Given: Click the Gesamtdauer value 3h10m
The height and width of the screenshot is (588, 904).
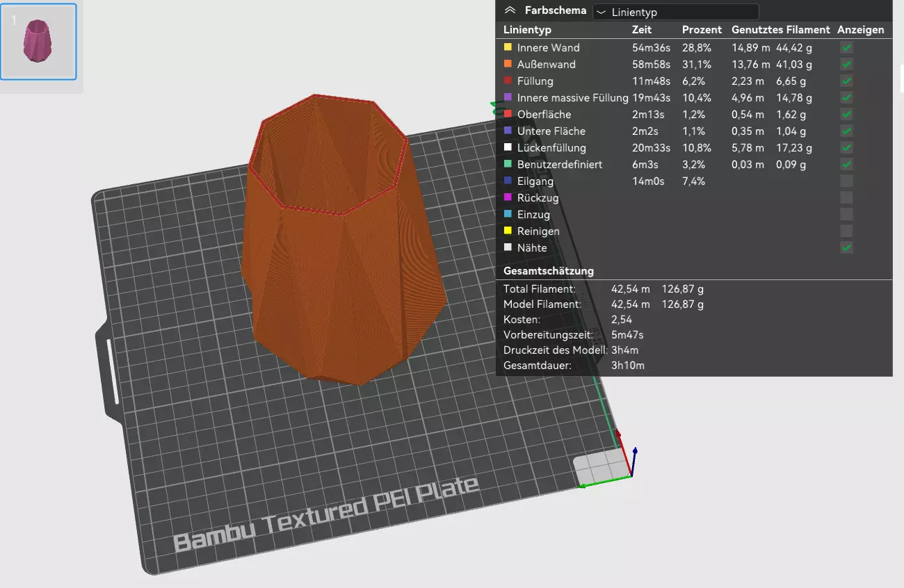Looking at the screenshot, I should coord(628,366).
